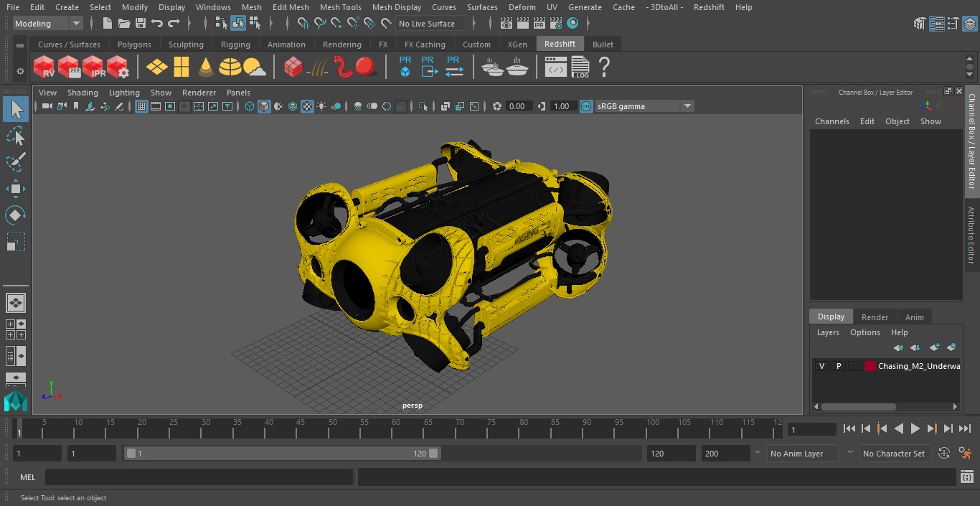Create a new scene file
Viewport: 980px width, 506px height.
tap(107, 24)
